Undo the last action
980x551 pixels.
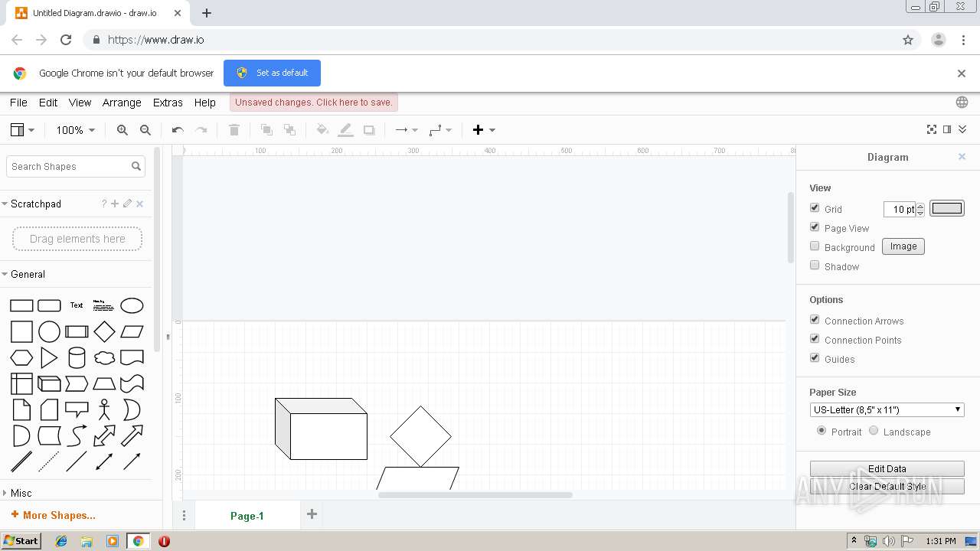coord(178,130)
